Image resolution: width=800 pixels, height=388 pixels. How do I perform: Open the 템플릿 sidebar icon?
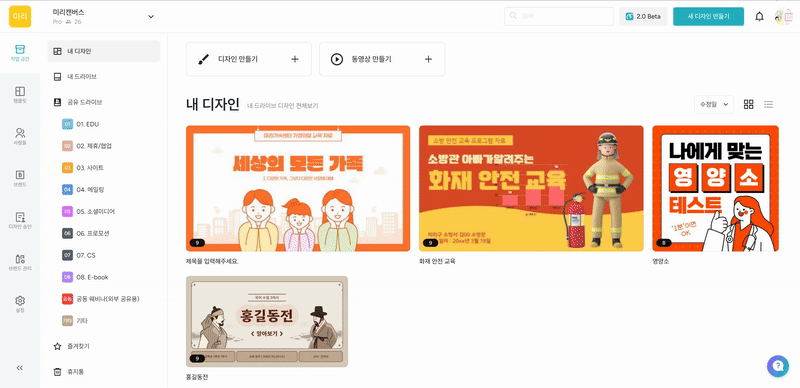click(x=20, y=95)
